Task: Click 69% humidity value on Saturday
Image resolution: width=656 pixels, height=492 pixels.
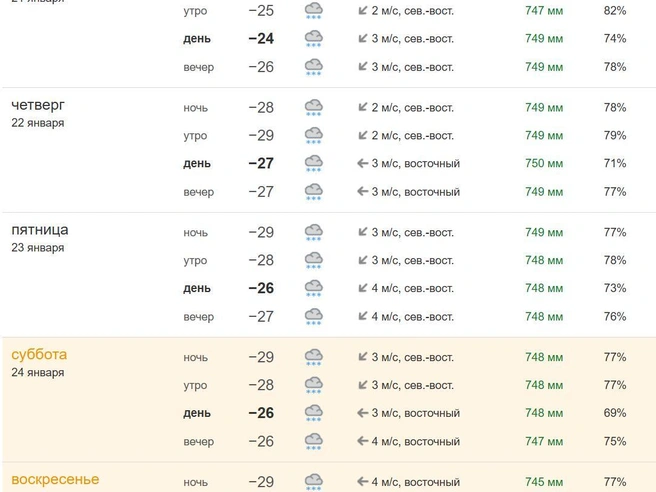Action: point(615,413)
